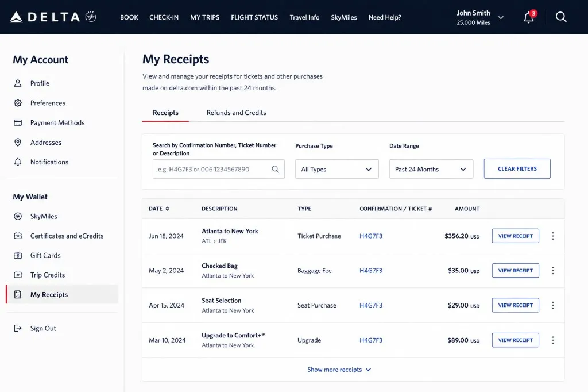Screen dimensions: 588x392
Task: Click the $89.00 USD amount
Action: (x=463, y=340)
